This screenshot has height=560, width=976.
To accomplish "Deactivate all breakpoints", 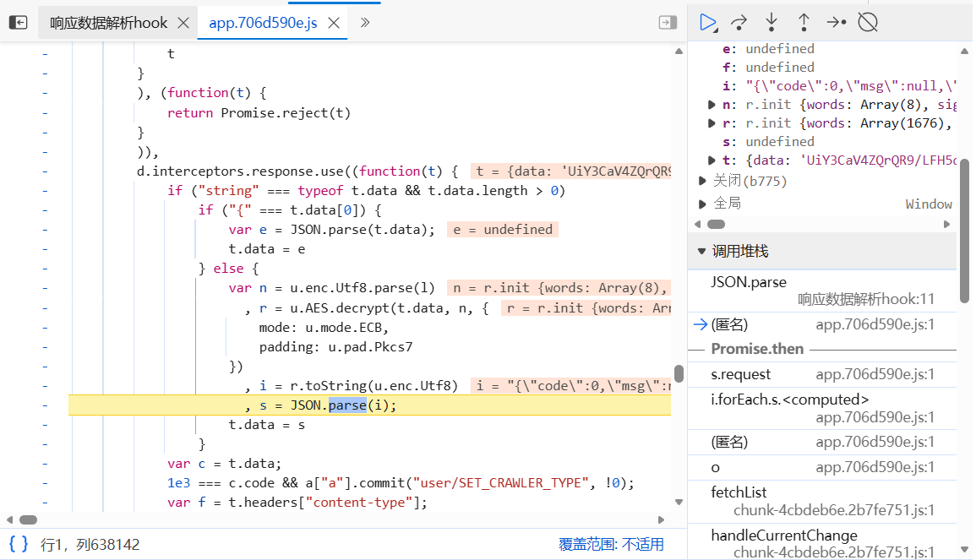I will tap(868, 23).
